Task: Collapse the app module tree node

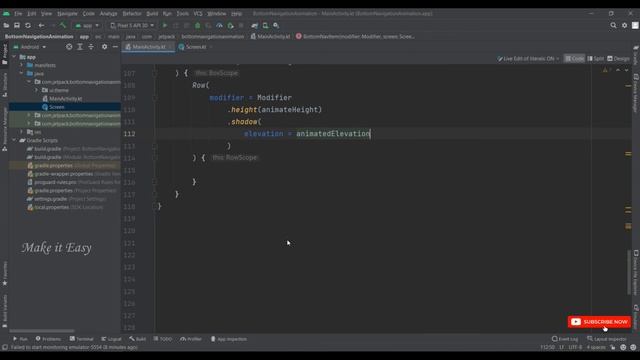Action: click(15, 57)
